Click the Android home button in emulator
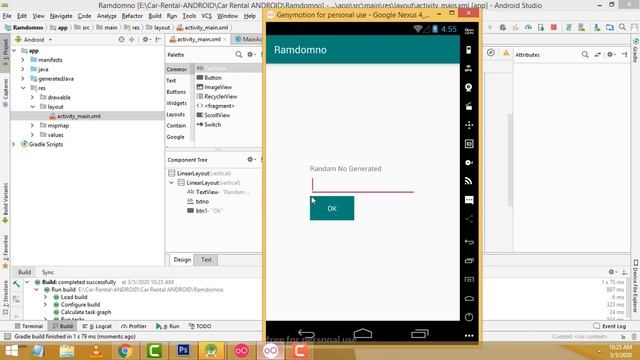Image resolution: width=640 pixels, height=360 pixels. 362,333
